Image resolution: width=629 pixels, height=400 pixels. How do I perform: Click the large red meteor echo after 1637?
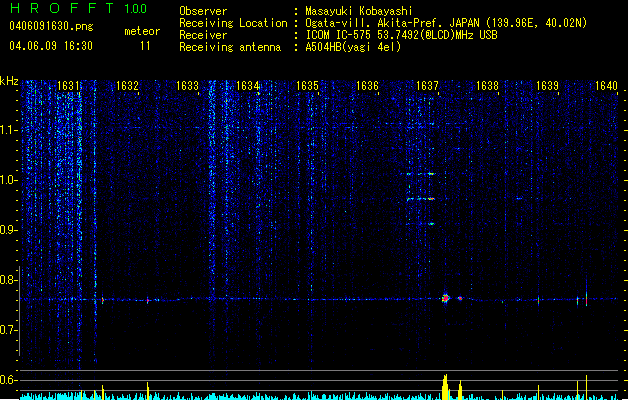[x=446, y=298]
